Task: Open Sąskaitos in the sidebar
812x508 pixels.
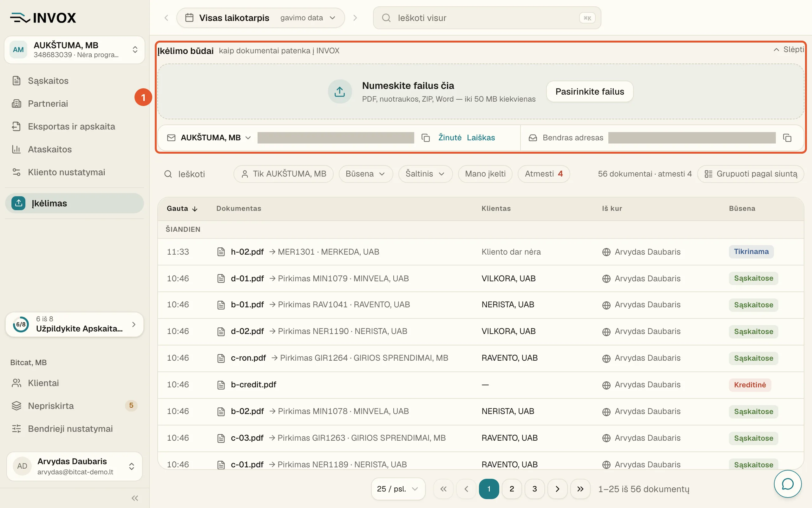Action: [75, 81]
